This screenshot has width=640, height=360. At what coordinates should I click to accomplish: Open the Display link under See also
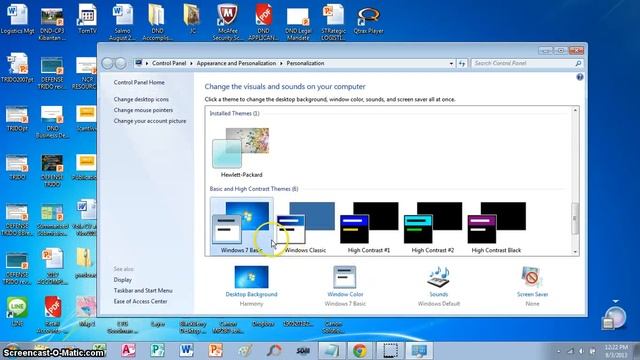click(x=122, y=280)
